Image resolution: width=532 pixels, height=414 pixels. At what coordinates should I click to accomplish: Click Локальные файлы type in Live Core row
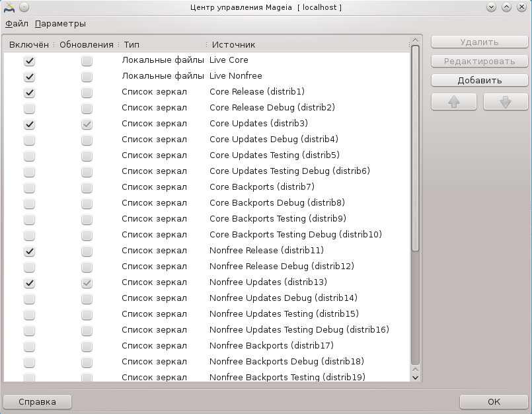tap(163, 60)
